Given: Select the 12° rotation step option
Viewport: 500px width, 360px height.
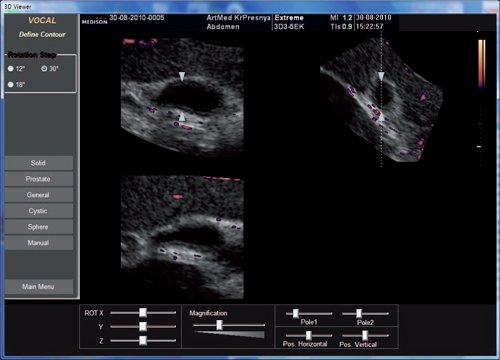Looking at the screenshot, I should pyautogui.click(x=11, y=69).
